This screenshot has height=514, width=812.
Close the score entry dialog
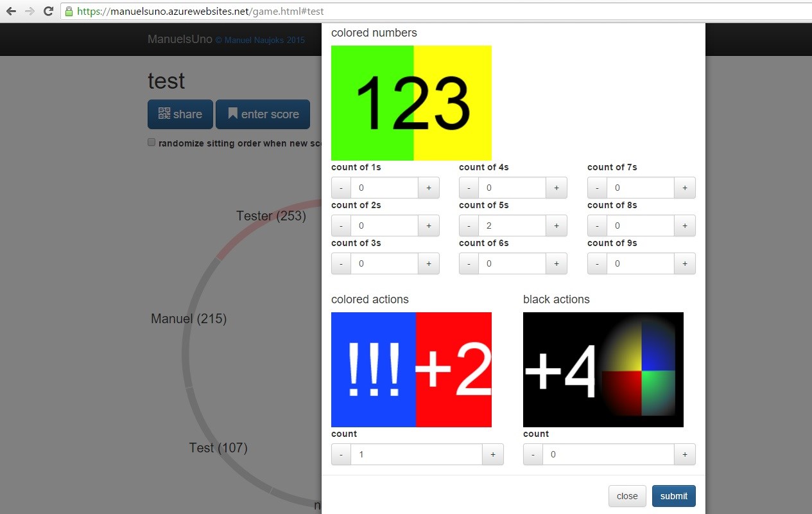coord(626,496)
